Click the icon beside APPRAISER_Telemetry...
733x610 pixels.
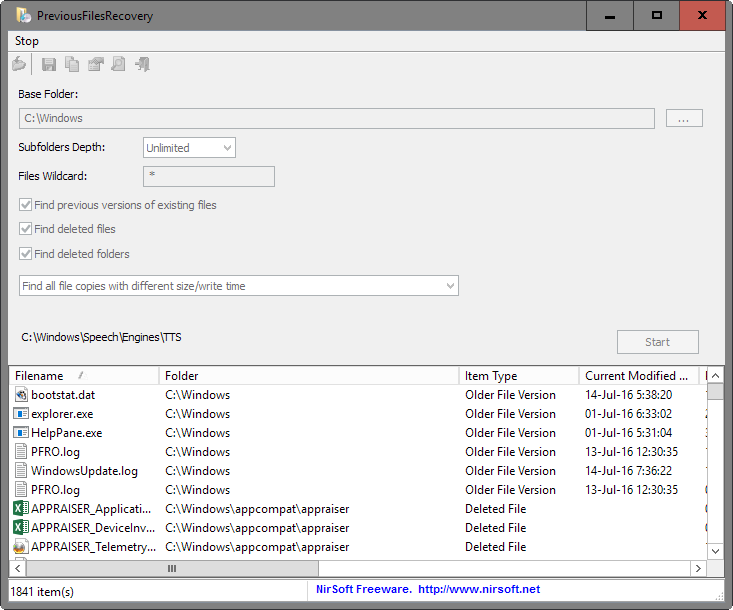pyautogui.click(x=21, y=546)
